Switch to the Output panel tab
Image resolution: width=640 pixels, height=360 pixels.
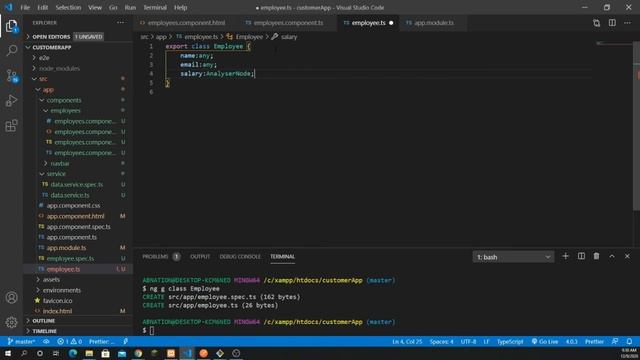click(x=200, y=256)
